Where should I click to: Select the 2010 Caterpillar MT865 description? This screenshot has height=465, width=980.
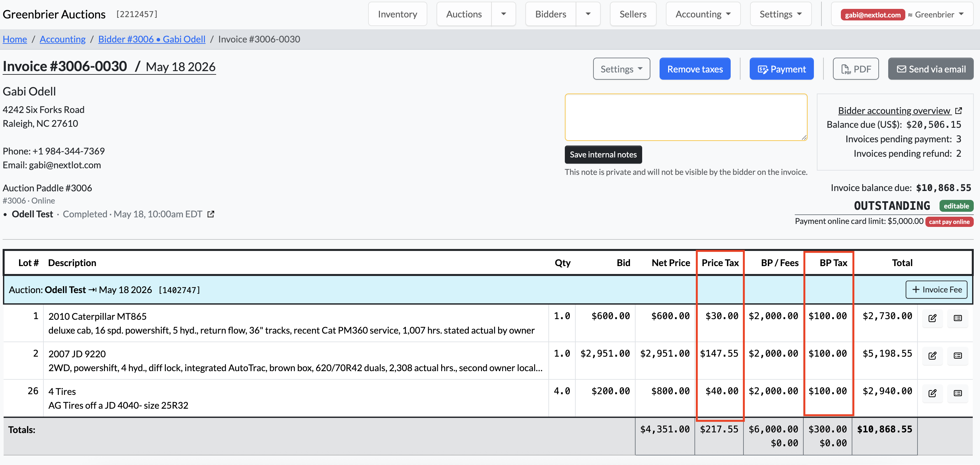[x=97, y=316]
